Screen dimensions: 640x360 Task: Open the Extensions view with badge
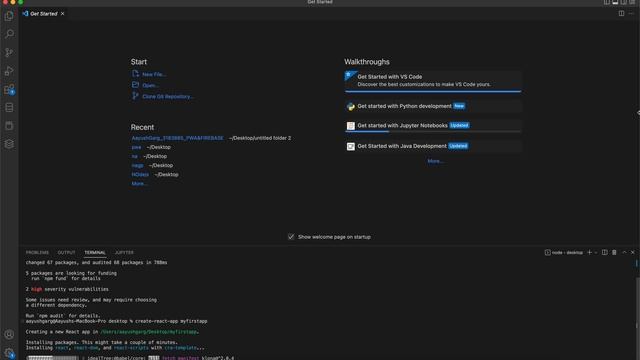click(x=9, y=89)
